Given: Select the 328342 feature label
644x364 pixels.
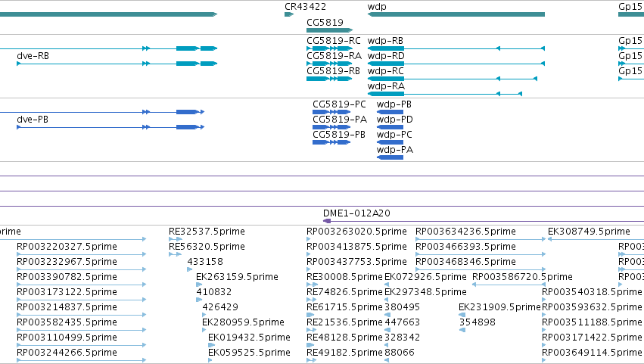Looking at the screenshot, I should [x=402, y=338].
